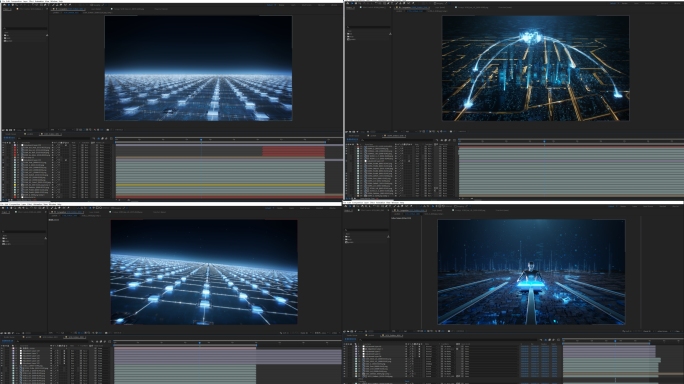Select the Selection tool in top-left window toolbar
The height and width of the screenshot is (384, 684).
click(9, 5)
